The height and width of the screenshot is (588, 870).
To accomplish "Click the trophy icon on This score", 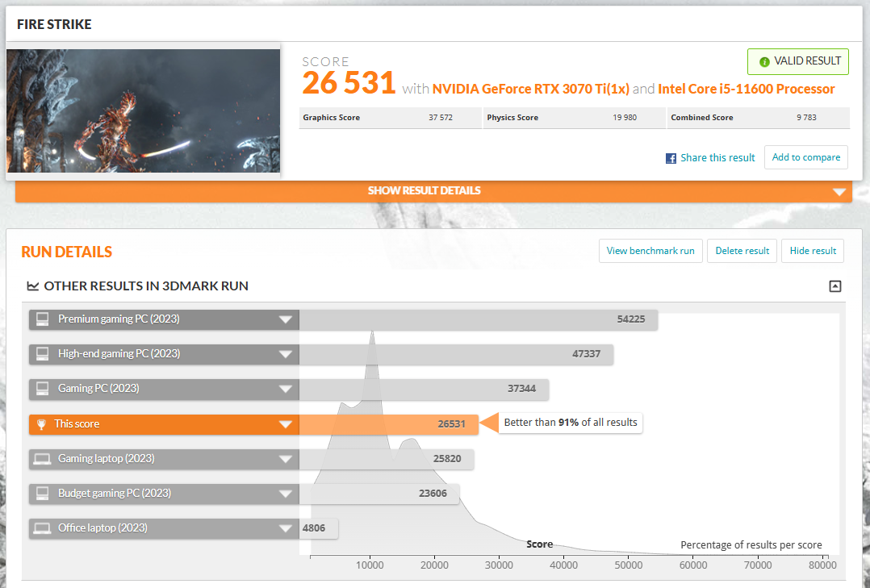I will 41,424.
